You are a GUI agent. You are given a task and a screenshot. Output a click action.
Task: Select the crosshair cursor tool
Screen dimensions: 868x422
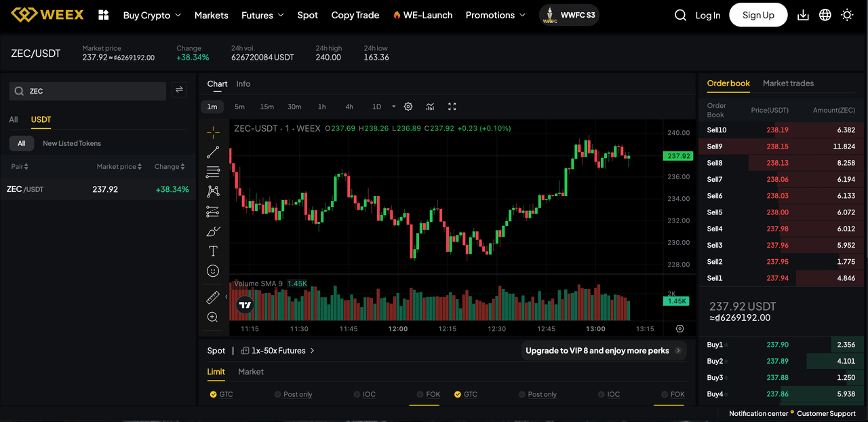(212, 131)
